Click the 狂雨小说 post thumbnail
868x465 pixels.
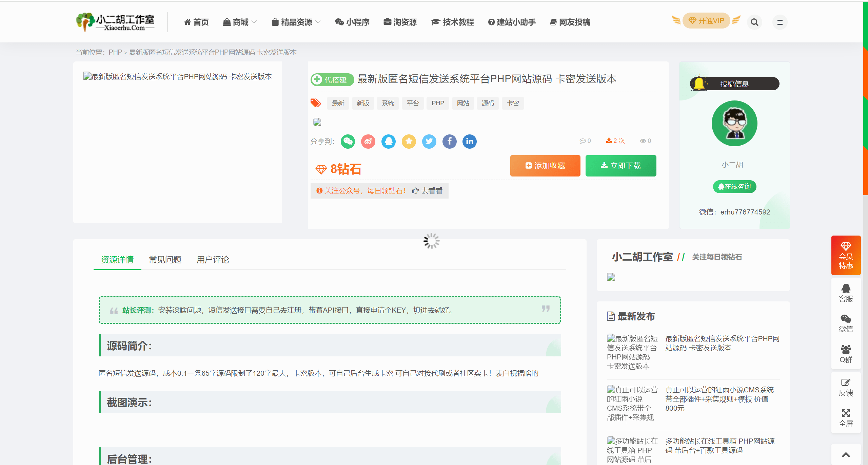pos(632,404)
